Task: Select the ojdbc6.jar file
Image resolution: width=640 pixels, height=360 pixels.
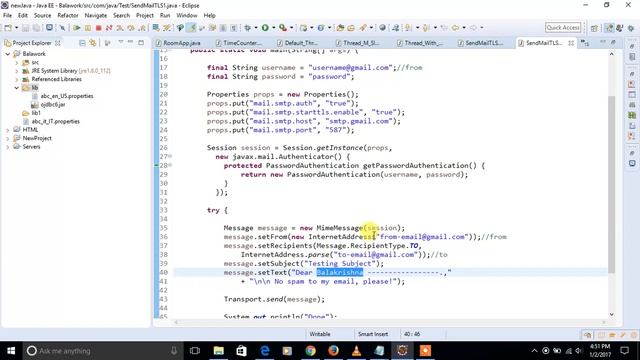Action: (53, 104)
